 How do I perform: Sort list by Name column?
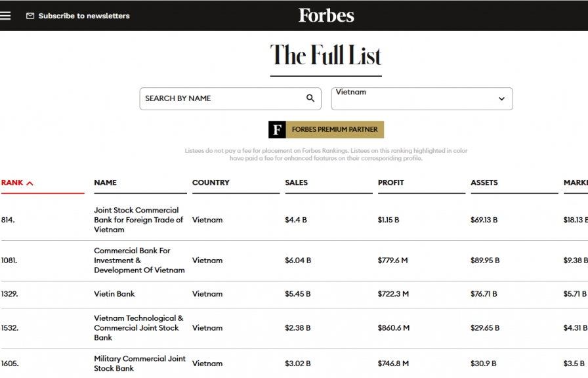click(x=105, y=182)
